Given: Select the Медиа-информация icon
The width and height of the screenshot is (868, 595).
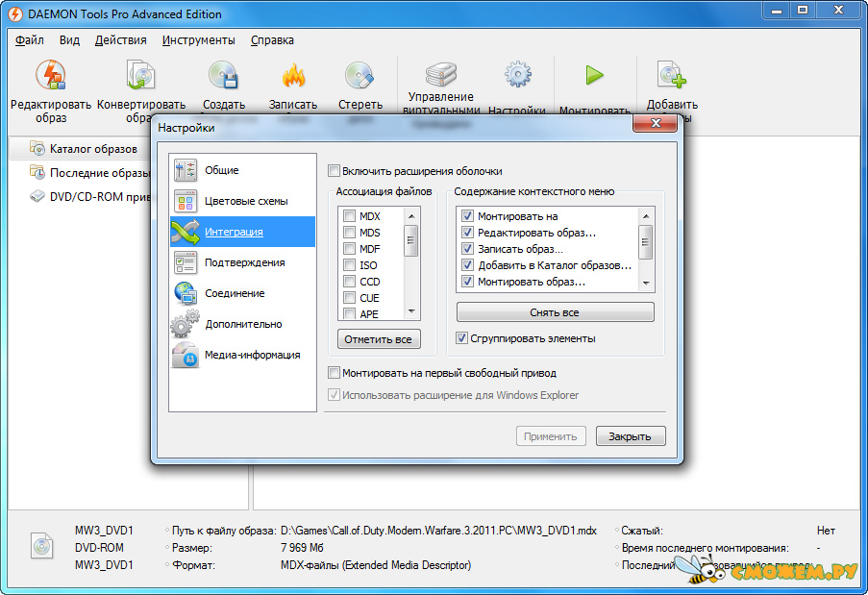Looking at the screenshot, I should (x=186, y=355).
